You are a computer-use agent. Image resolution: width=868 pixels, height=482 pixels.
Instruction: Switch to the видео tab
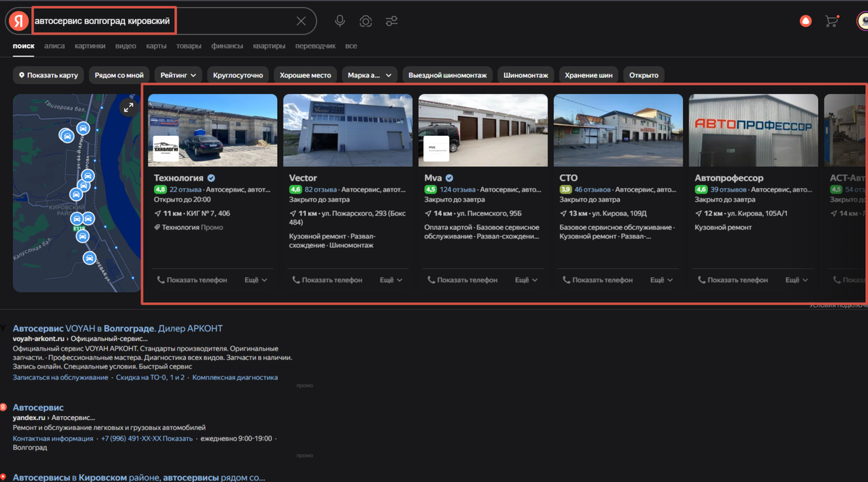(x=126, y=46)
